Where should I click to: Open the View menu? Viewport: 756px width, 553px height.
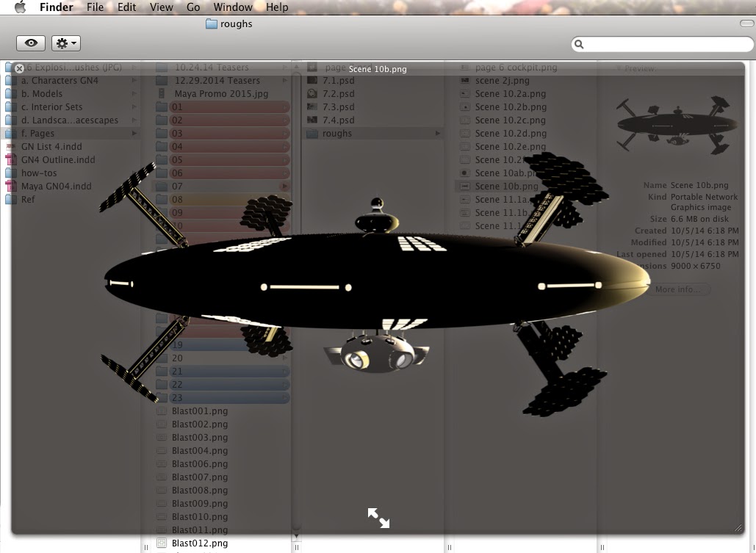pyautogui.click(x=161, y=7)
